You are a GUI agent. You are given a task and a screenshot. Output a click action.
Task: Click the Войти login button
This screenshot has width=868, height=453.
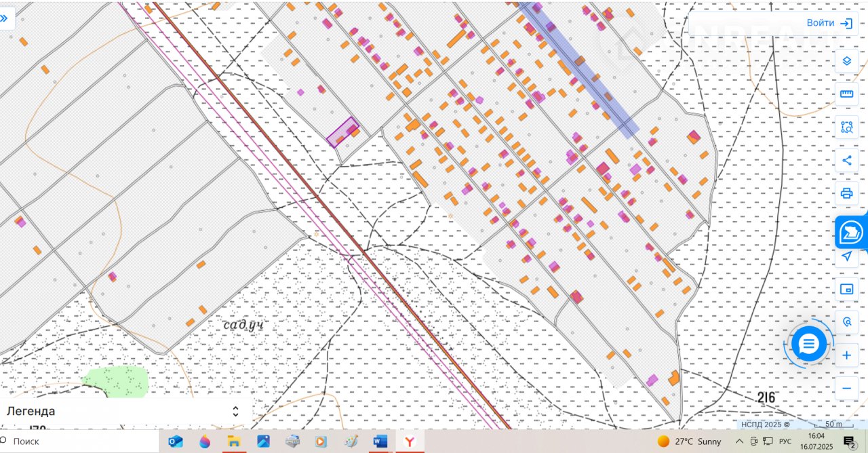(x=829, y=23)
